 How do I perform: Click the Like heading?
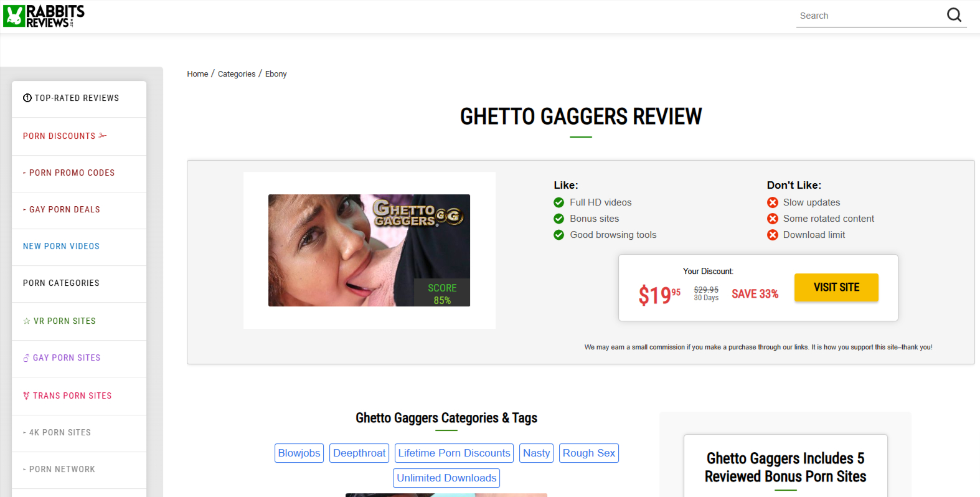click(x=566, y=186)
